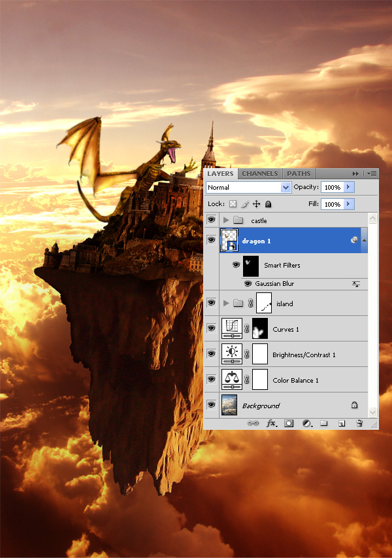Click the lock image pixels brush icon
Screen dimensions: 392x558
245,204
